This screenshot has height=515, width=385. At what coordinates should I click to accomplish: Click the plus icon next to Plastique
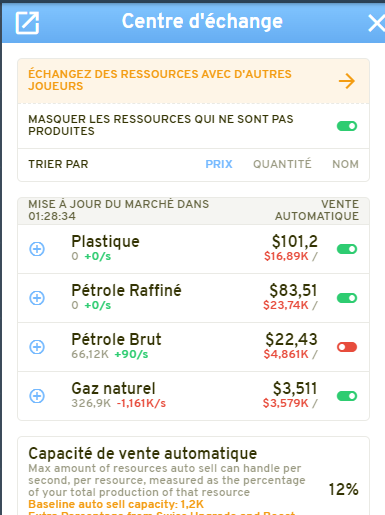(37, 249)
